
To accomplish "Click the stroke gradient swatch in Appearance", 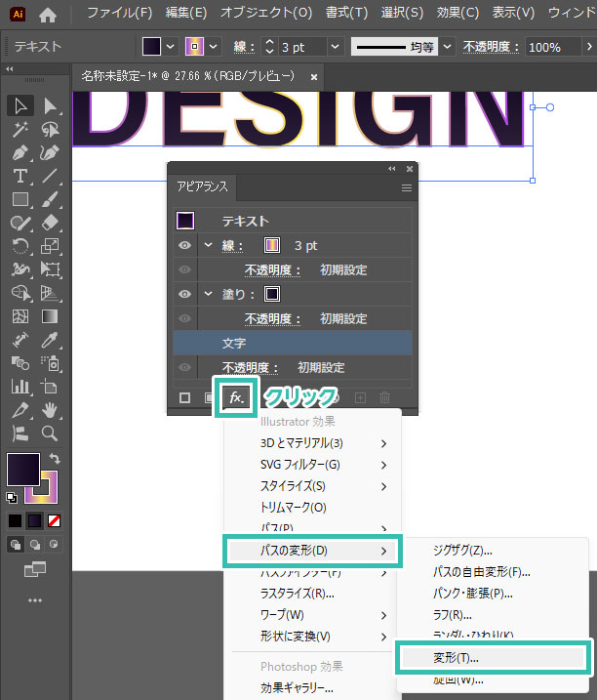I will [x=272, y=246].
